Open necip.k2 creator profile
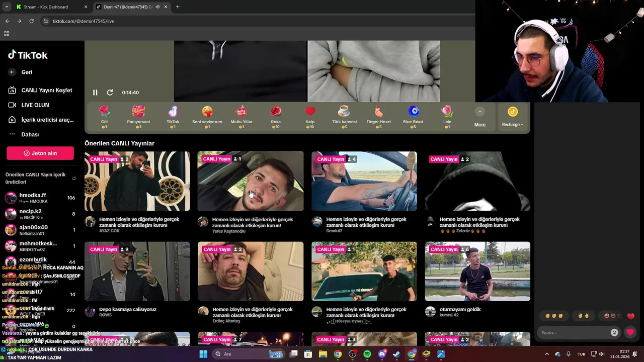This screenshot has height=362, width=644. pyautogui.click(x=40, y=214)
